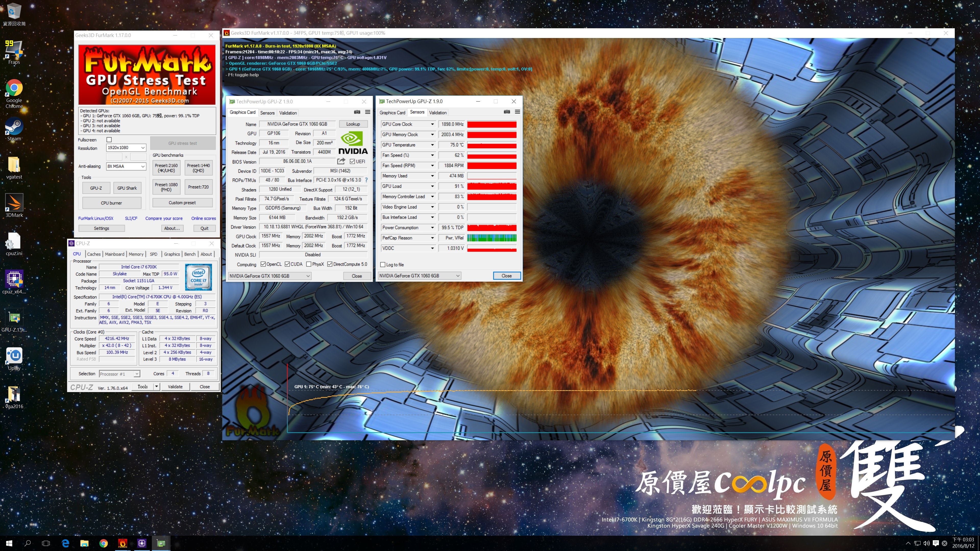Image resolution: width=980 pixels, height=551 pixels.
Task: Open the Google Chrome desktop icon
Action: (x=14, y=94)
